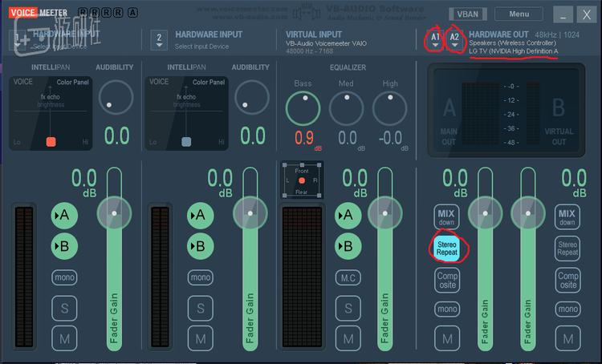This screenshot has height=364, width=602.
Task: Expand Hardware Input 2 device selector
Action: tap(160, 39)
